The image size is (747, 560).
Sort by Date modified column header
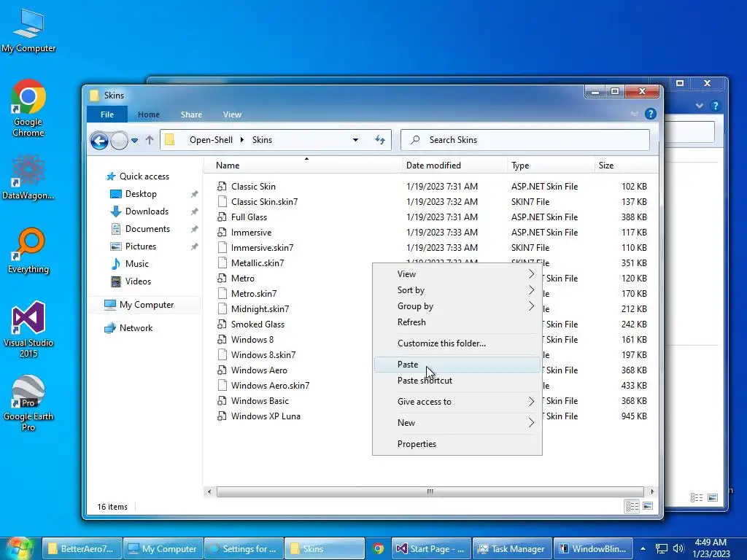coord(454,166)
